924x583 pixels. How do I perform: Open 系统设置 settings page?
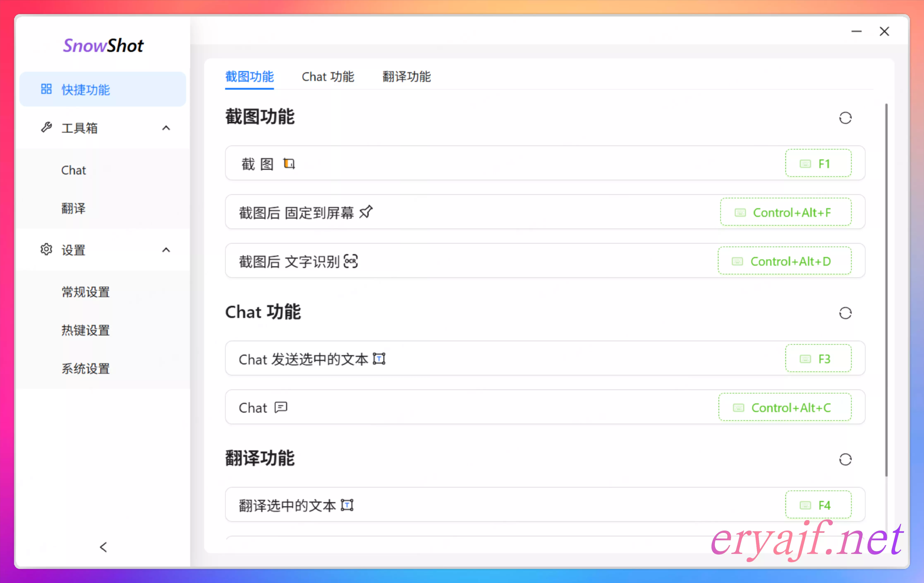[x=86, y=369]
